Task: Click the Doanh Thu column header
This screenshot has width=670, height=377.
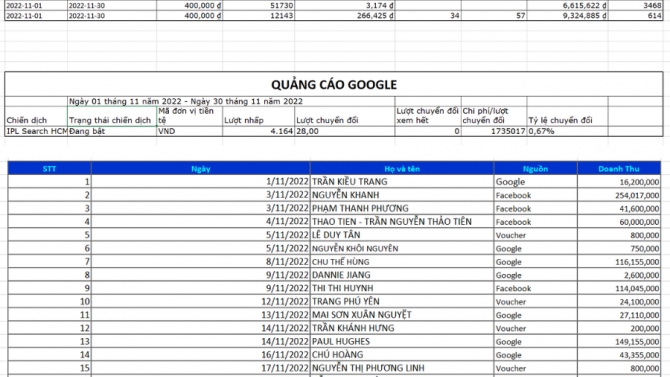Action: click(619, 168)
